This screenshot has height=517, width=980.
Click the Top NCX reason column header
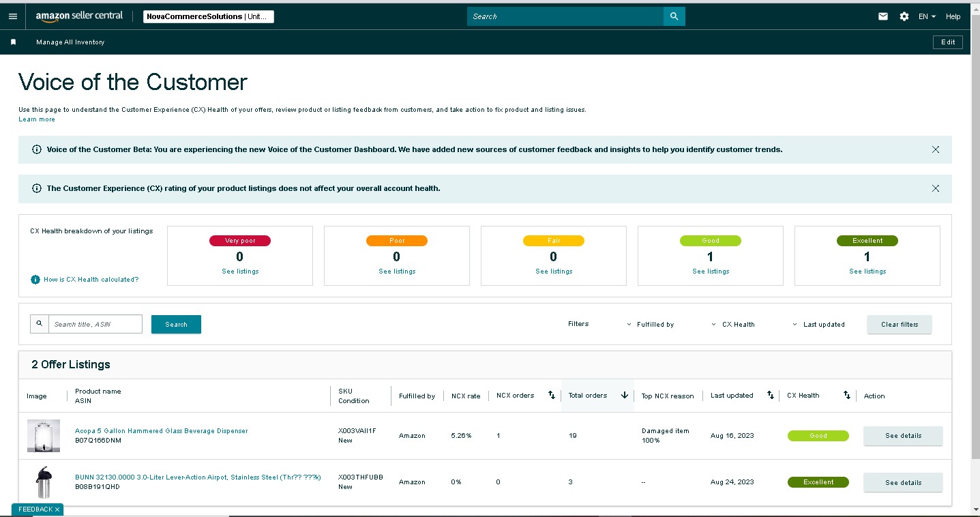[x=668, y=396]
